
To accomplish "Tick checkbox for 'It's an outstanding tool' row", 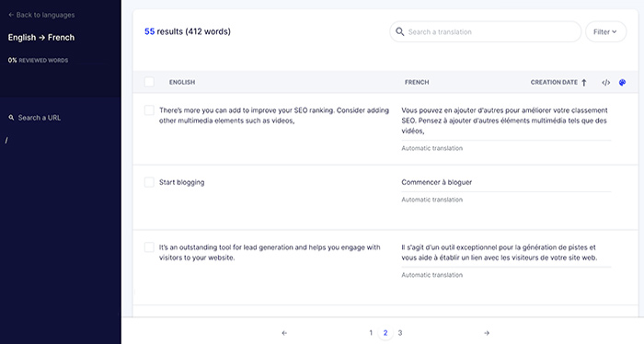I will click(x=149, y=247).
